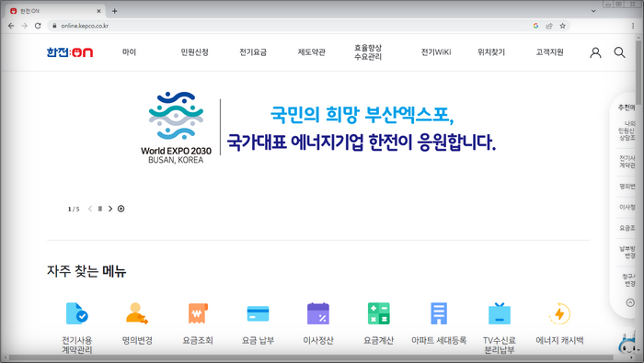
Task: Open the 효율향상 수요관리 menu
Action: pos(368,52)
